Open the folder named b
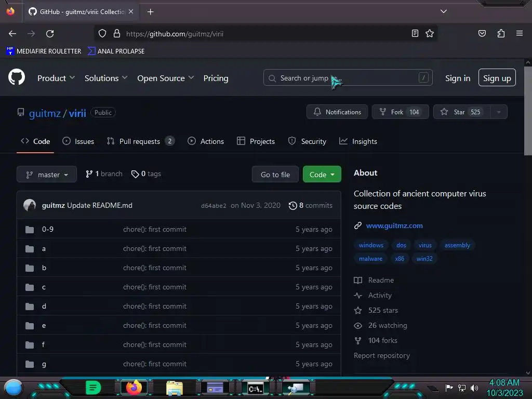Viewport: 532px width, 399px height. click(44, 268)
